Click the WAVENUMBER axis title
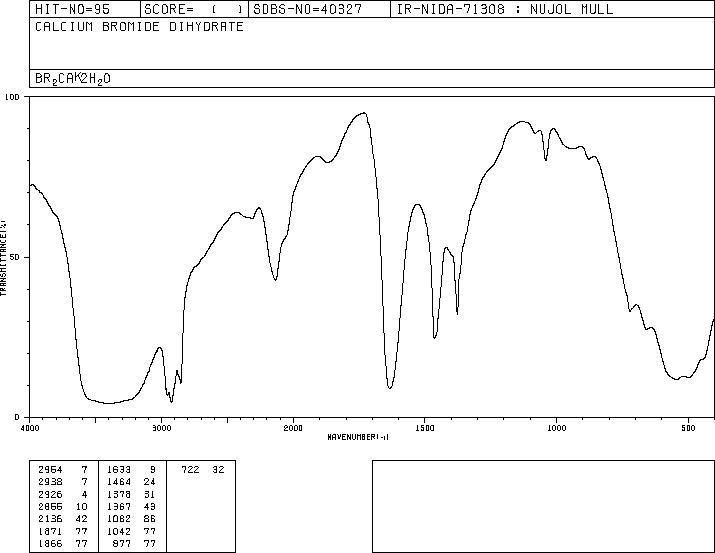Image resolution: width=715 pixels, height=553 pixels. point(358,437)
